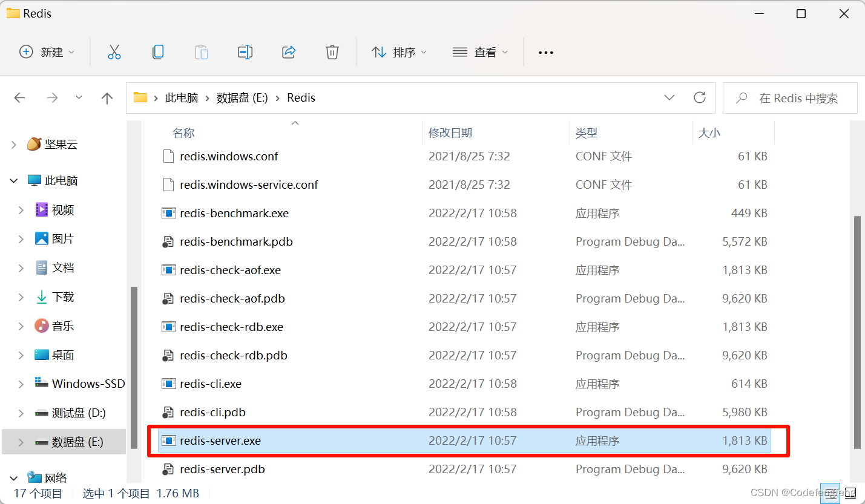This screenshot has width=865, height=504.
Task: Select redis.windows-service.conf file name
Action: [249, 185]
